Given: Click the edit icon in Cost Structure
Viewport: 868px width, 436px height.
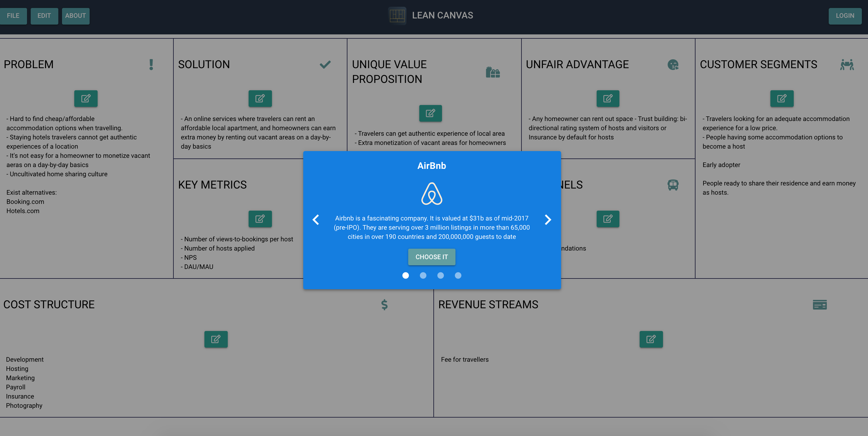Looking at the screenshot, I should [x=216, y=339].
